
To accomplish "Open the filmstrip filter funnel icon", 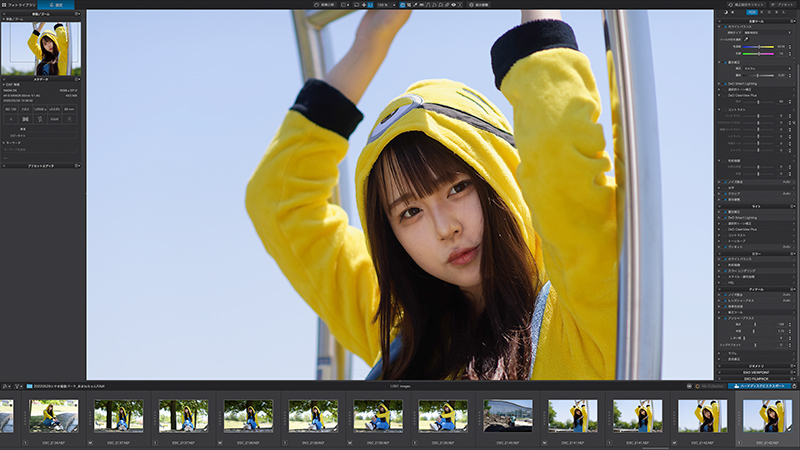I will [18, 386].
